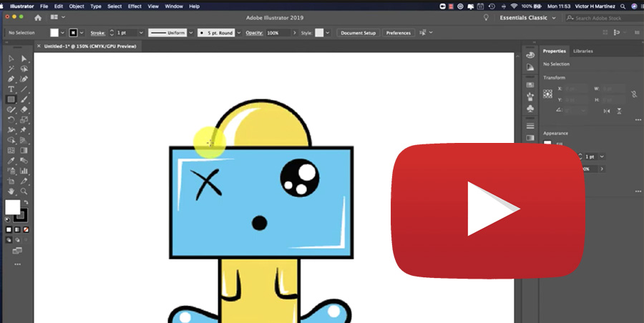
Task: Choose the Shaper tool
Action: point(11,109)
